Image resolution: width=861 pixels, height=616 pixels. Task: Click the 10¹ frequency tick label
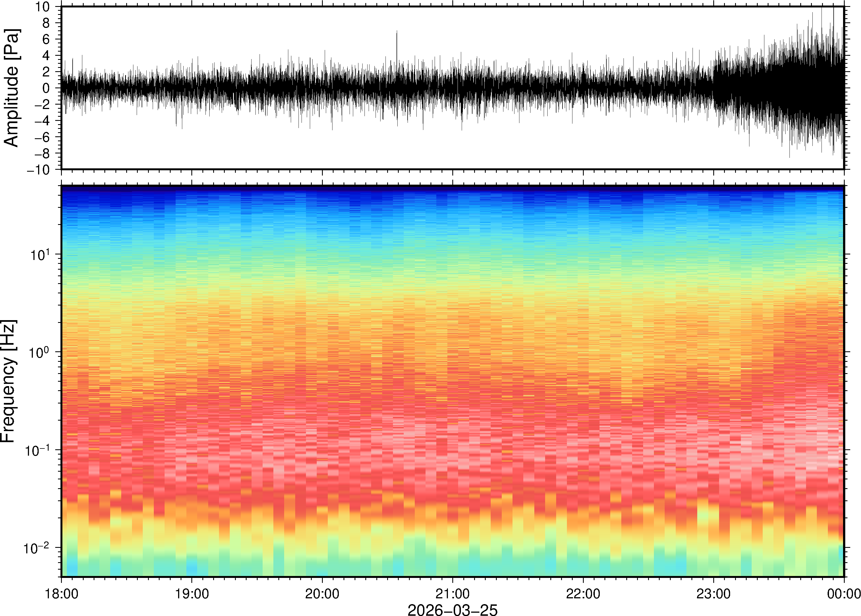(40, 254)
